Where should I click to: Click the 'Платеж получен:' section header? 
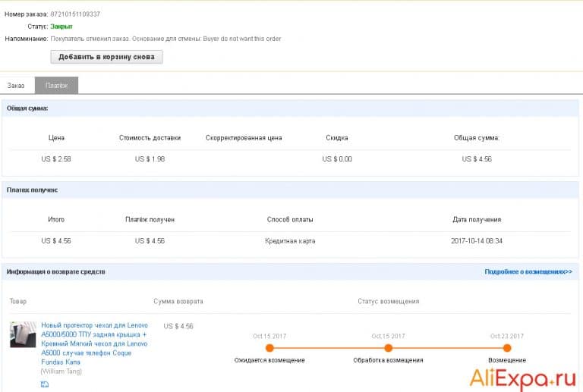click(x=32, y=190)
